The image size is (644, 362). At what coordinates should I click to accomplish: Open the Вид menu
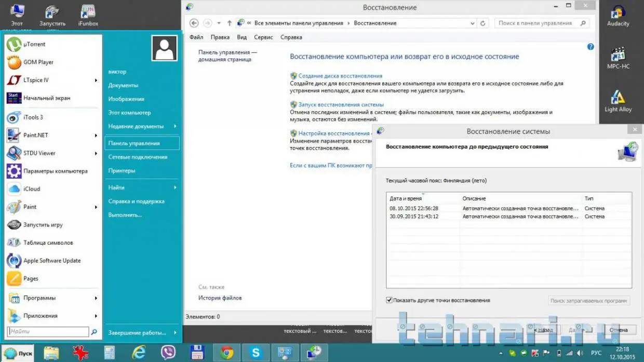(242, 37)
